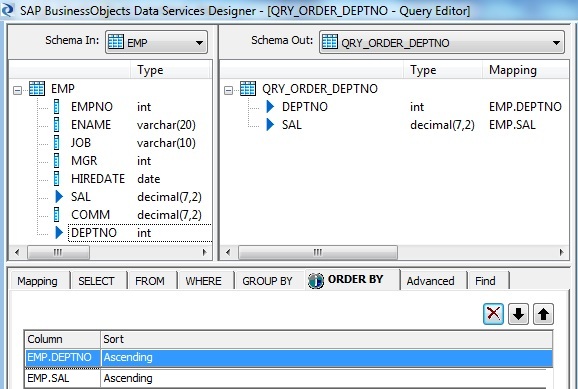Select COMM in the EMP schema
The image size is (578, 389).
[90, 215]
